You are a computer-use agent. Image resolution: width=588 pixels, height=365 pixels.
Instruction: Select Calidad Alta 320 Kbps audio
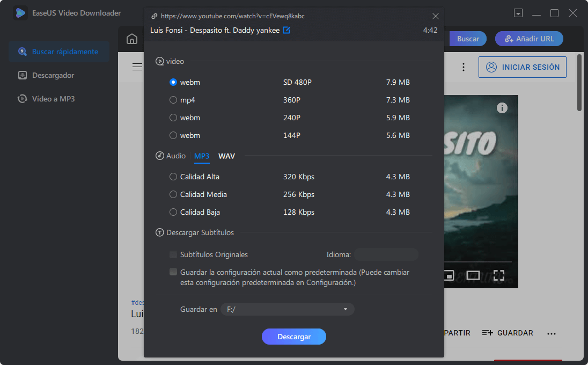[x=173, y=177]
